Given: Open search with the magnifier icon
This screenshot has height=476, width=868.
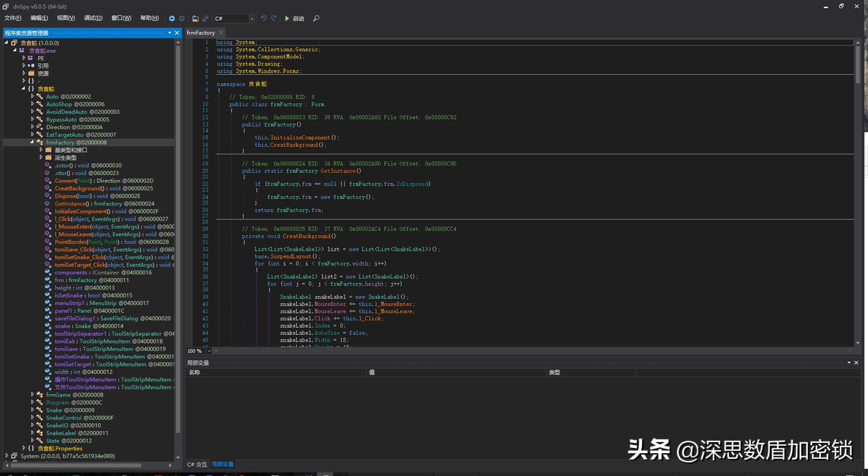Looking at the screenshot, I should click(316, 19).
